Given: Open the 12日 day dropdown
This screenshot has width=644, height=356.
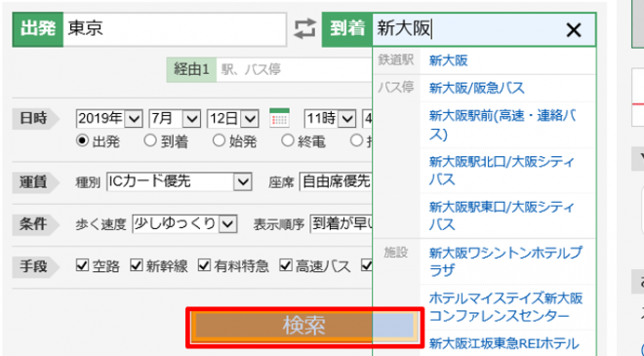Looking at the screenshot, I should tap(233, 119).
